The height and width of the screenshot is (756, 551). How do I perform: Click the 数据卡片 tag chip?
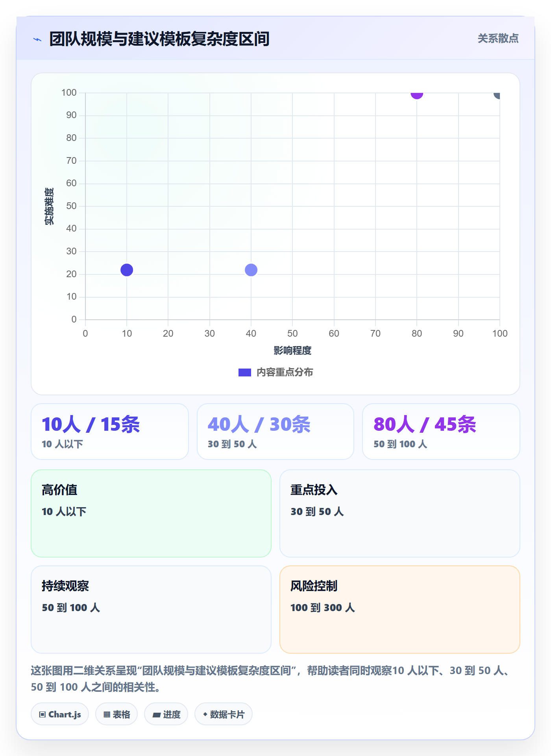[x=224, y=714]
